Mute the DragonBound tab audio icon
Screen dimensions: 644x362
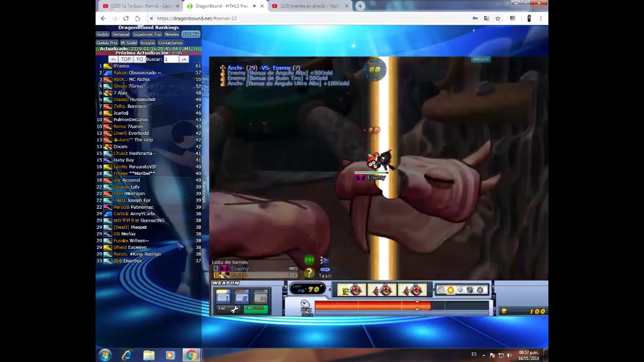pos(255,6)
